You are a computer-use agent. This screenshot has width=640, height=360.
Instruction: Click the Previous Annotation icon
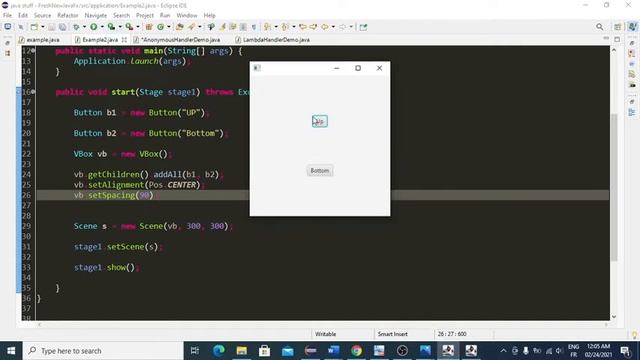click(285, 27)
